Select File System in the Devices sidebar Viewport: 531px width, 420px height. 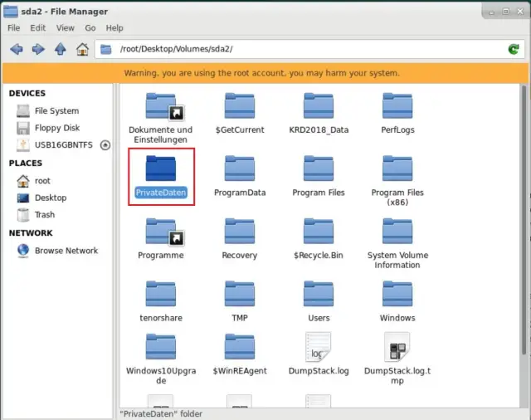(x=56, y=111)
